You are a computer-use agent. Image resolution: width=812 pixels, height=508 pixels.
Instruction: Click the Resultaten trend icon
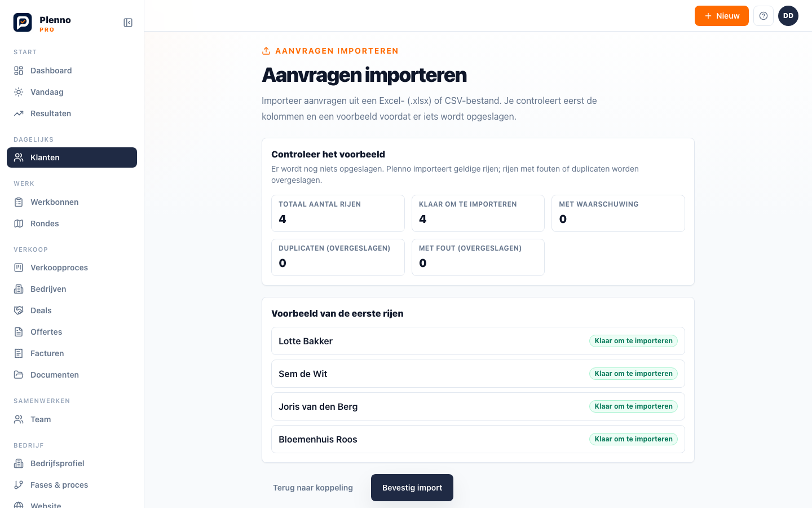(x=19, y=113)
